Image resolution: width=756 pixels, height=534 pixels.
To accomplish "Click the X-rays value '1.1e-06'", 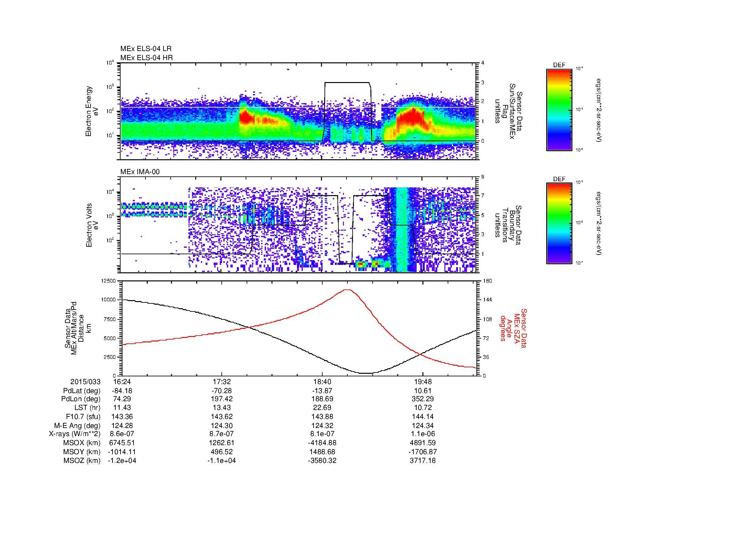I will [x=422, y=434].
